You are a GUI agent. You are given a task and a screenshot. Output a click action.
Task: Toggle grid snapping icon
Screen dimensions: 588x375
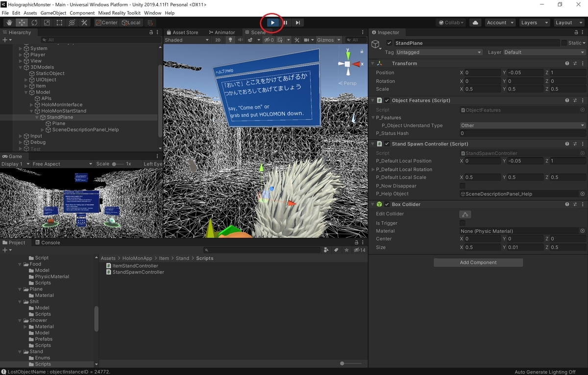[x=150, y=23]
